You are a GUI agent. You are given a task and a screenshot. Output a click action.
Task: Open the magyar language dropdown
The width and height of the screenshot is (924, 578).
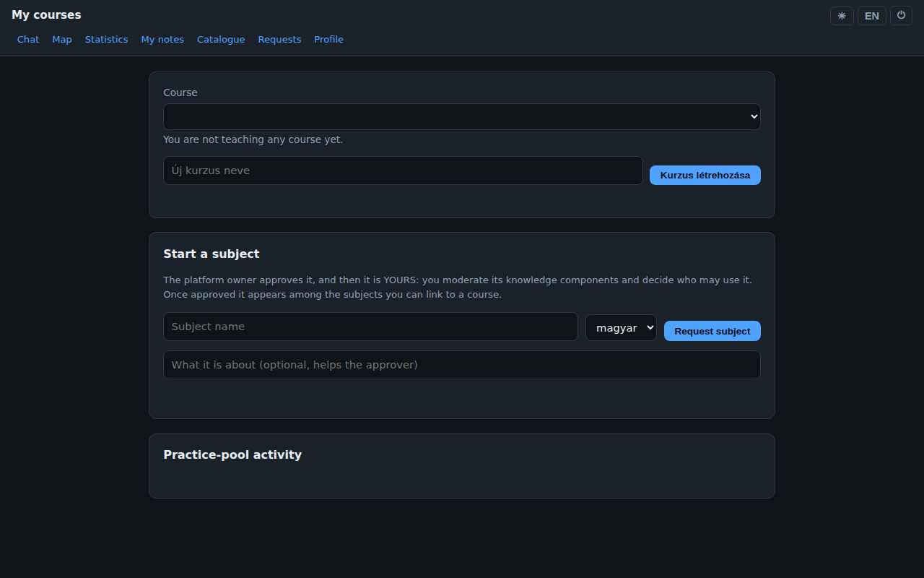tap(621, 328)
